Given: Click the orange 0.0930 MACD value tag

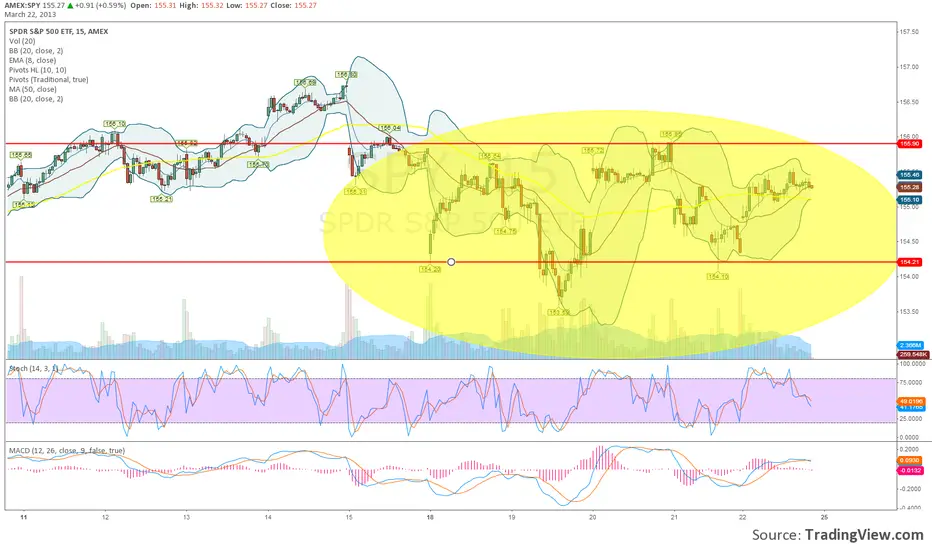Looking at the screenshot, I should [x=909, y=460].
